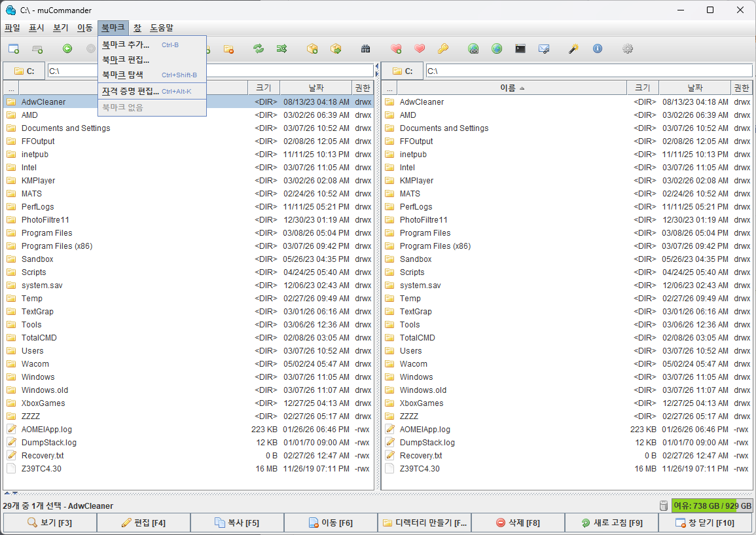Click the 삭제 [F8] button
This screenshot has height=535, width=756.
[518, 523]
